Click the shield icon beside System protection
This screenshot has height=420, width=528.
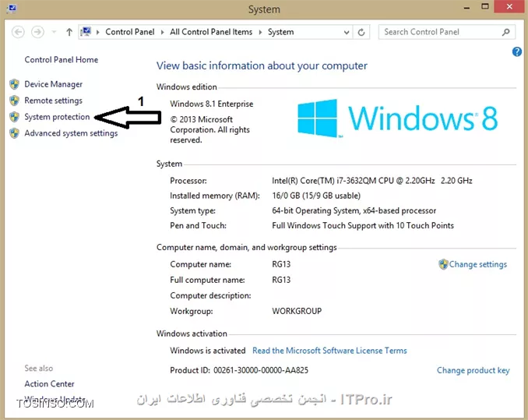coord(14,117)
